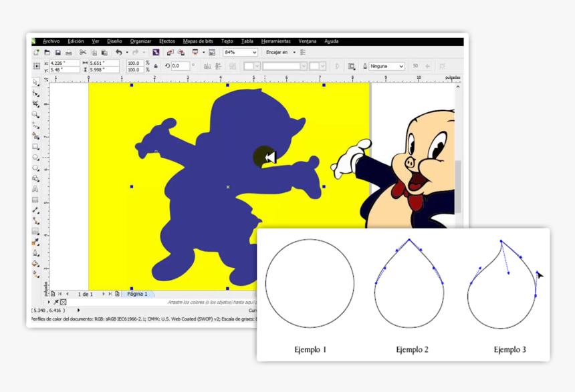Click the Open folder icon in toolbar
This screenshot has height=392, width=575.
click(47, 52)
